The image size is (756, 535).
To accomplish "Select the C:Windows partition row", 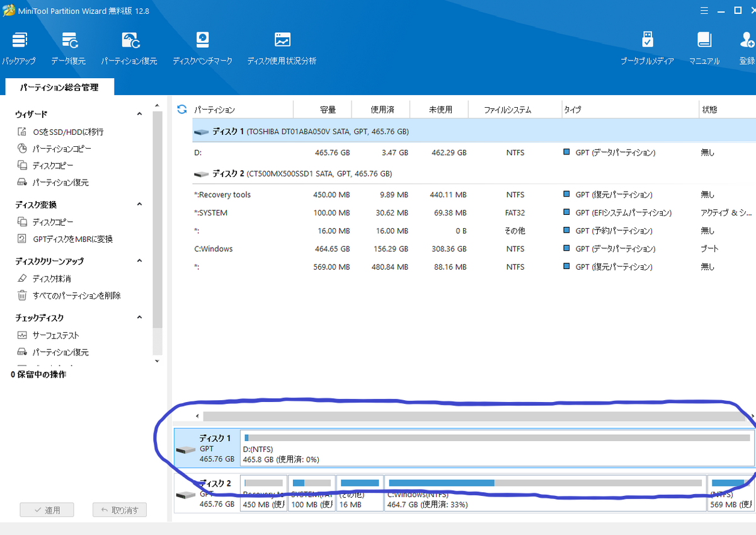I will point(474,249).
